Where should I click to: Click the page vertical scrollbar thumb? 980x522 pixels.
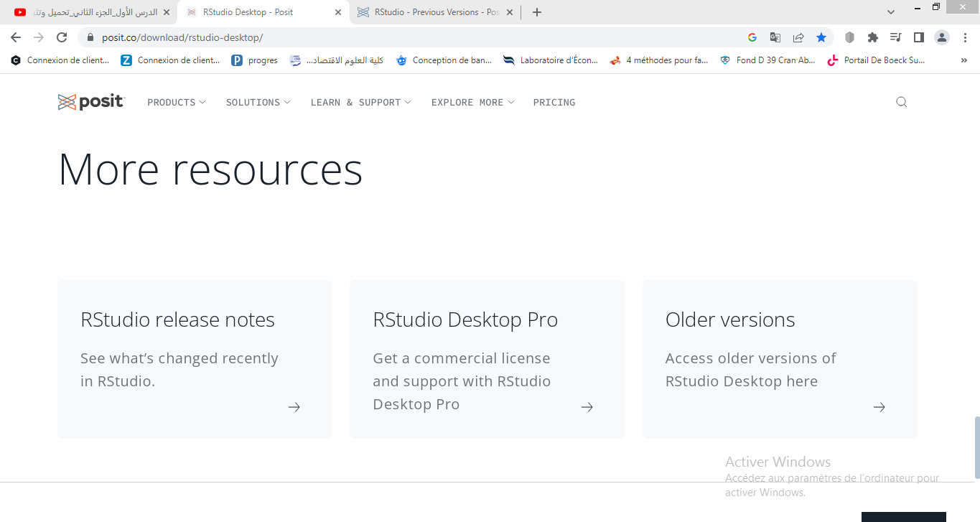(976, 447)
